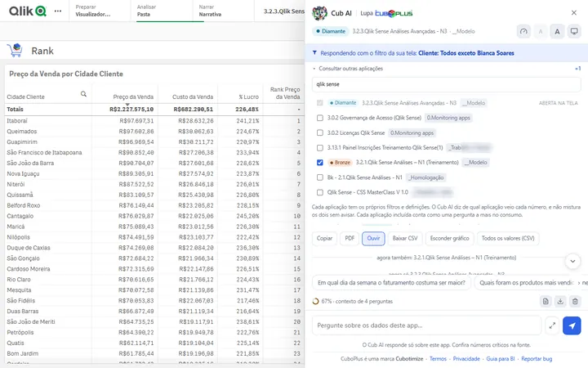Open the Privacidade link in the footer
The width and height of the screenshot is (588, 368).
466,359
